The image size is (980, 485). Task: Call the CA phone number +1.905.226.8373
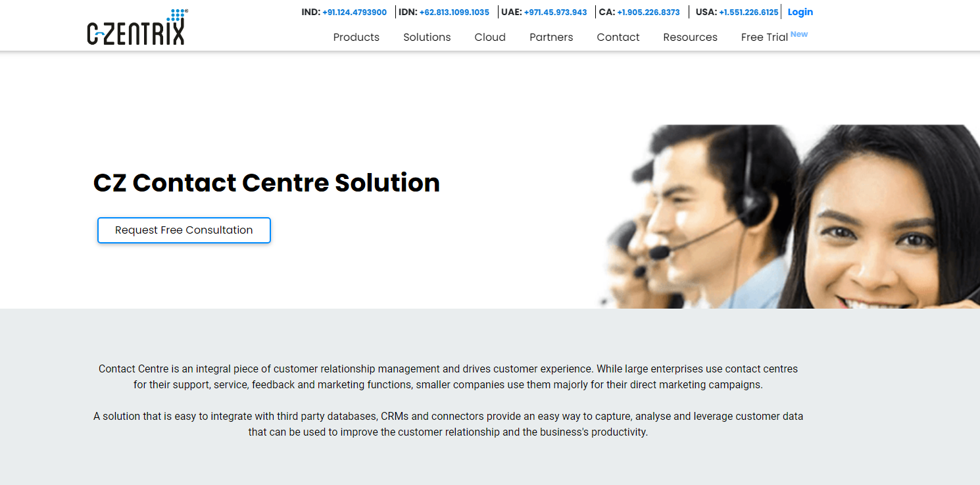[x=649, y=13]
